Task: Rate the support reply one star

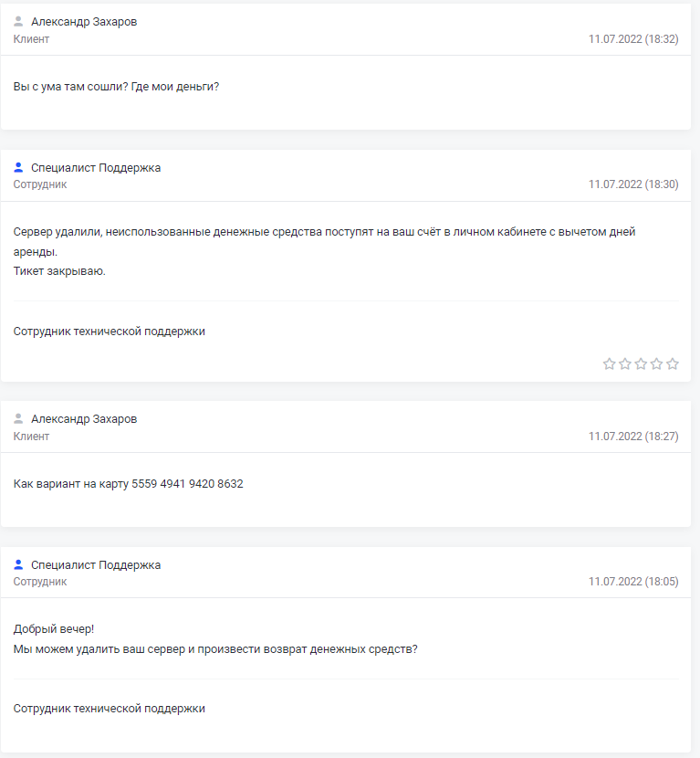Action: pyautogui.click(x=609, y=363)
